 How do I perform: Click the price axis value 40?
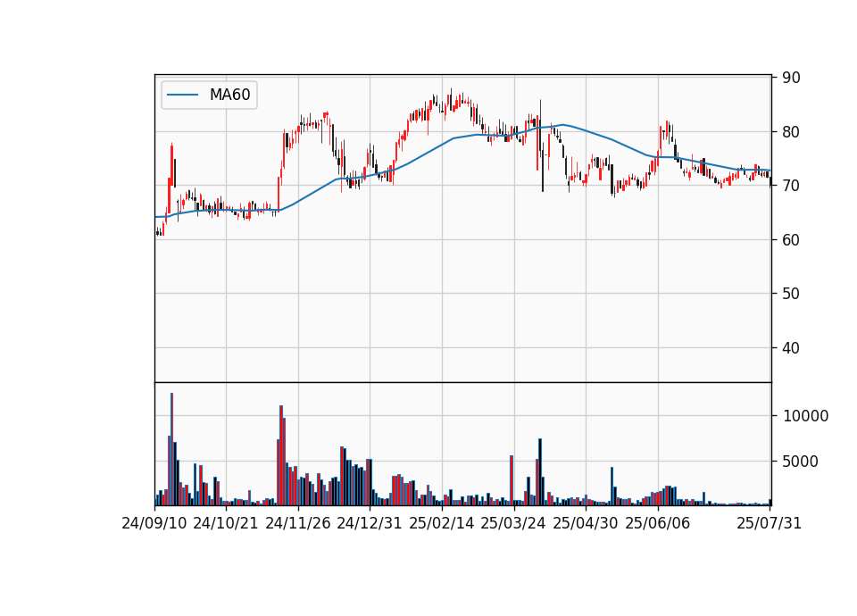[791, 347]
